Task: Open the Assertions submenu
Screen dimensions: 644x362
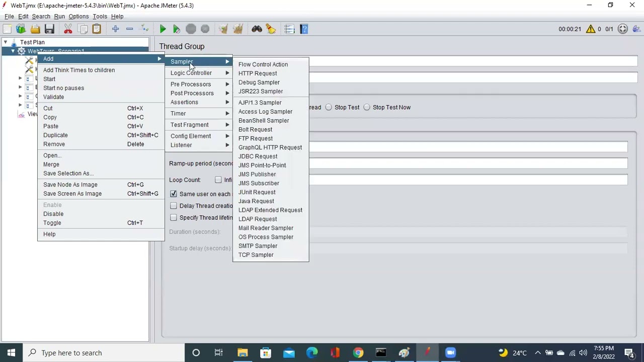Action: [x=199, y=102]
